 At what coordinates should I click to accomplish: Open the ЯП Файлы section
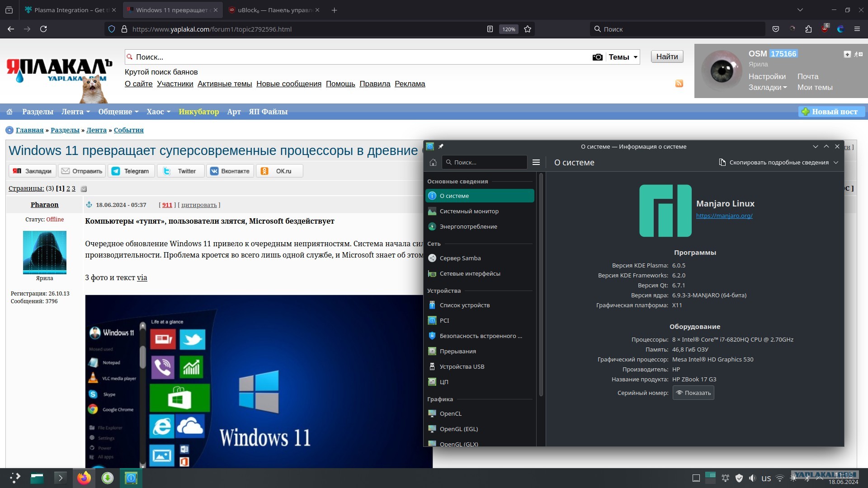click(268, 112)
